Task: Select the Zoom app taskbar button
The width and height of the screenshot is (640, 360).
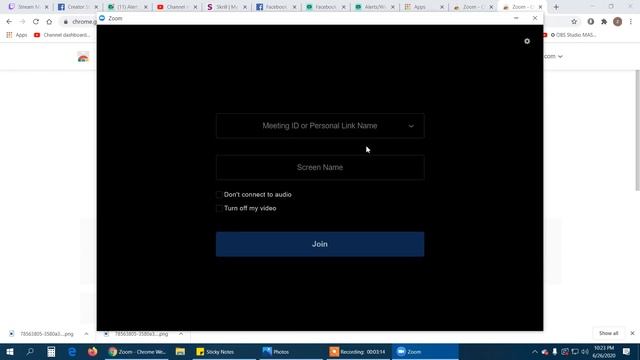Action: (x=425, y=352)
